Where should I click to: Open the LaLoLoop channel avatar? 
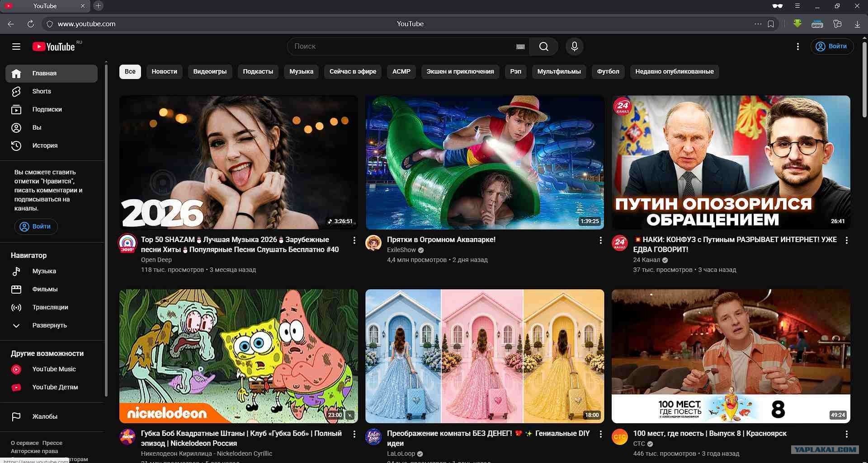373,437
